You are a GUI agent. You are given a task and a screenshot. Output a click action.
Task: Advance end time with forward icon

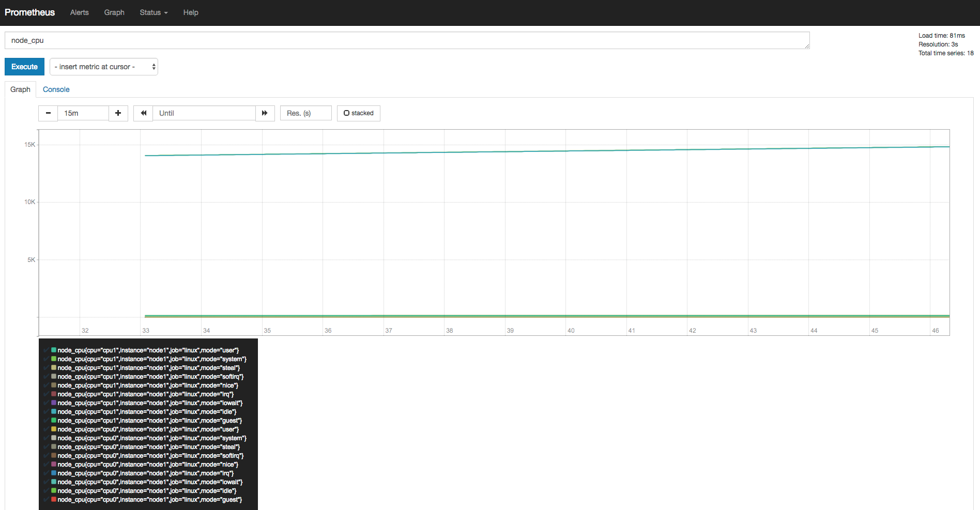[x=265, y=113]
